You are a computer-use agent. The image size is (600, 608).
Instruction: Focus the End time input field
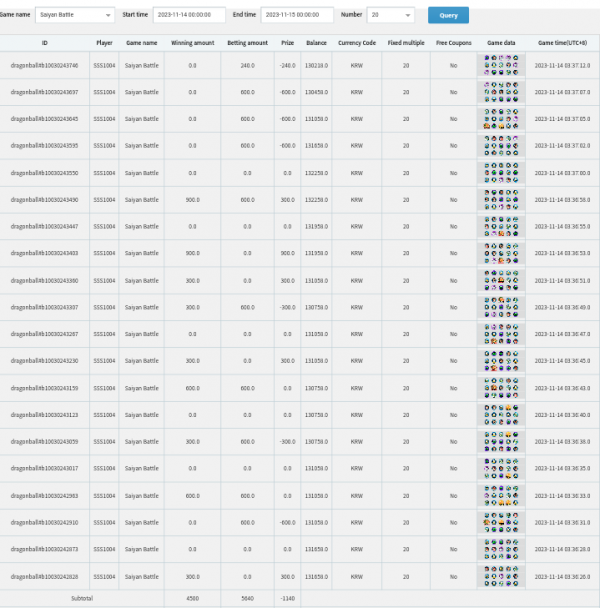[x=297, y=15]
